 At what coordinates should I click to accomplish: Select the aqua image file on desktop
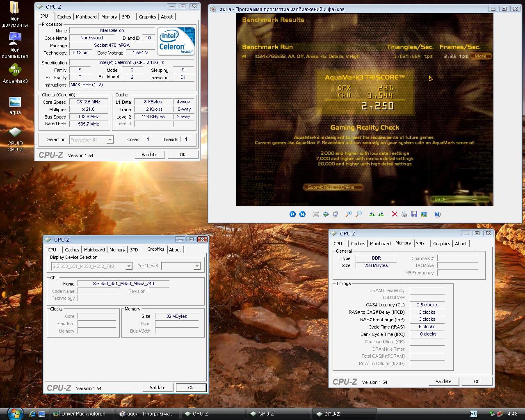(15, 105)
